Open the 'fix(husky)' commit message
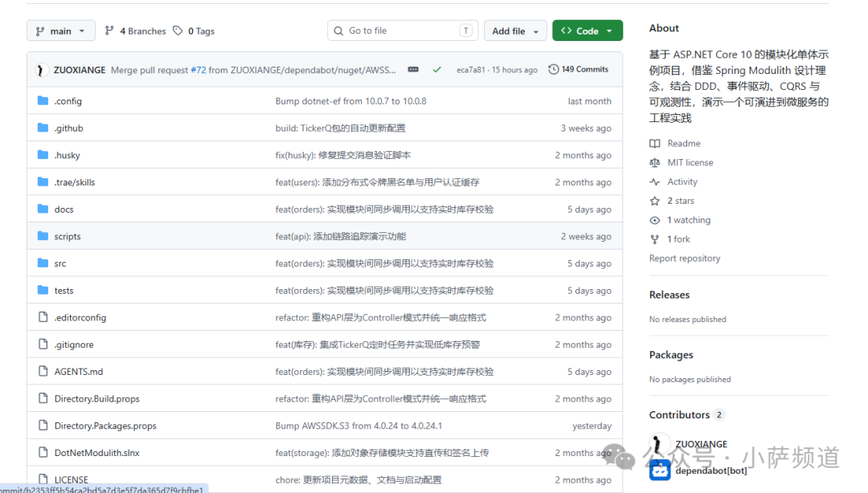 pyautogui.click(x=343, y=156)
